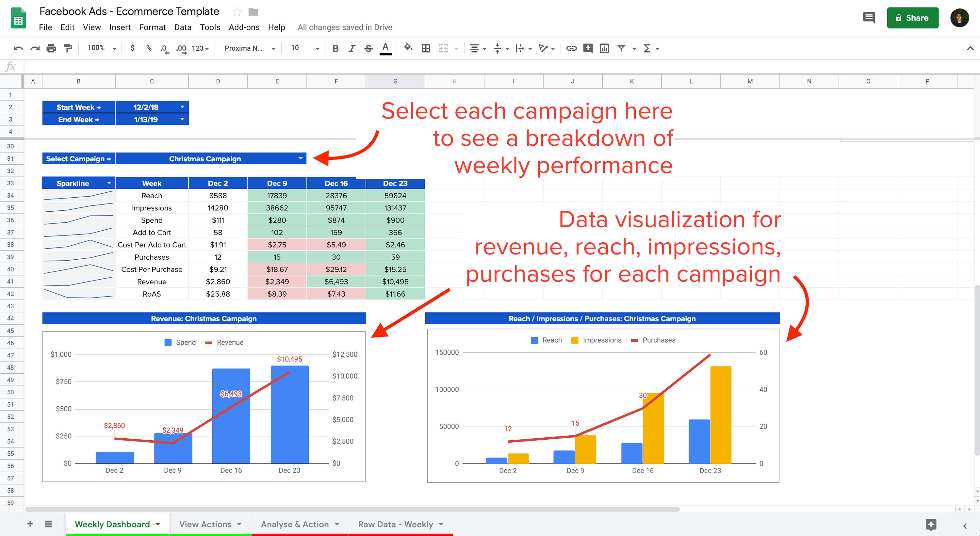
Task: Switch to the Raw Data - Weekly tab
Action: coord(400,524)
